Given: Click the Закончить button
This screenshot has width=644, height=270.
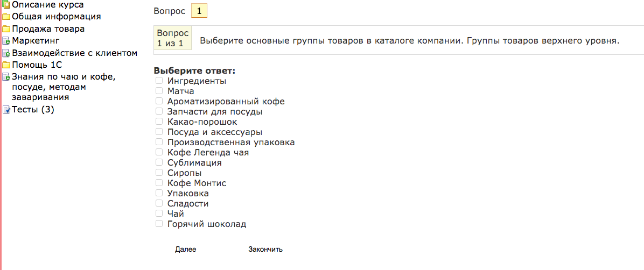Looking at the screenshot, I should point(265,249).
